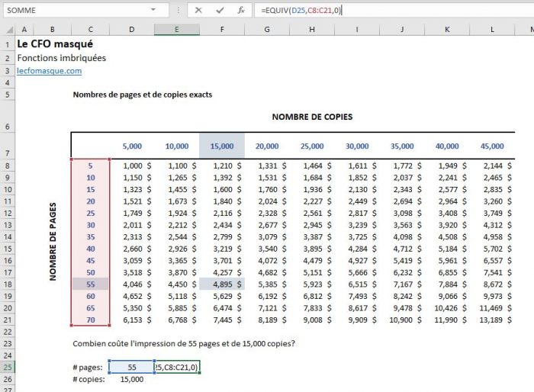The image size is (534, 392).
Task: Open the lecfomasque.com hyperlink
Action: tap(50, 71)
